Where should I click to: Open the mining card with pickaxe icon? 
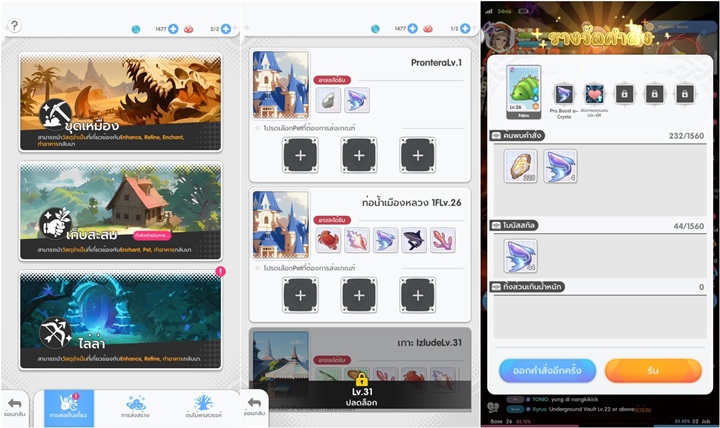120,102
